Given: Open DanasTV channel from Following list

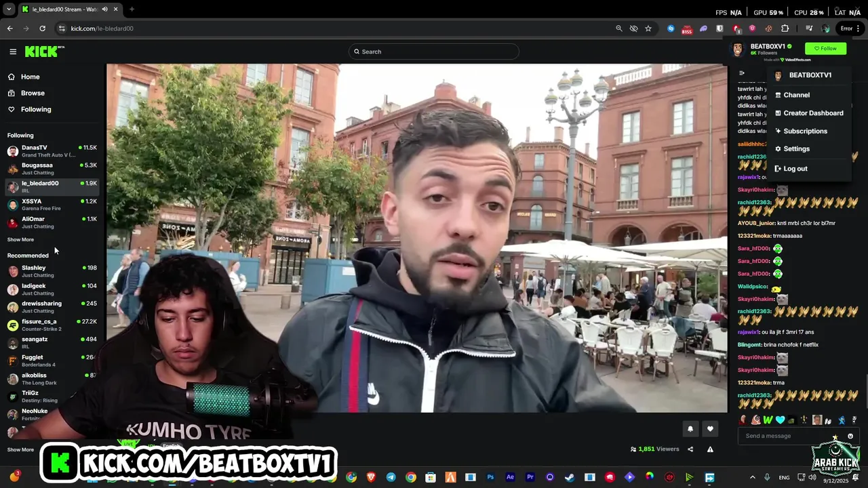Looking at the screenshot, I should (x=52, y=151).
